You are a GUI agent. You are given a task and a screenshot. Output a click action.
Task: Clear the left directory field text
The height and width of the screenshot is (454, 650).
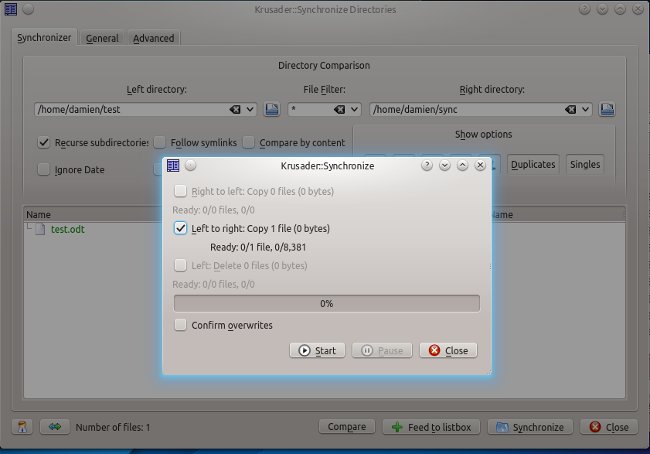235,109
